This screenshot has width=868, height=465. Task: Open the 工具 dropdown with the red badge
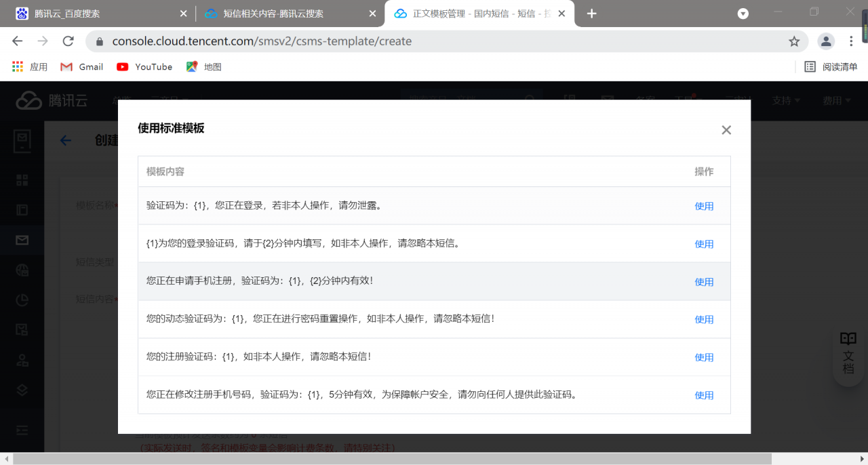686,100
